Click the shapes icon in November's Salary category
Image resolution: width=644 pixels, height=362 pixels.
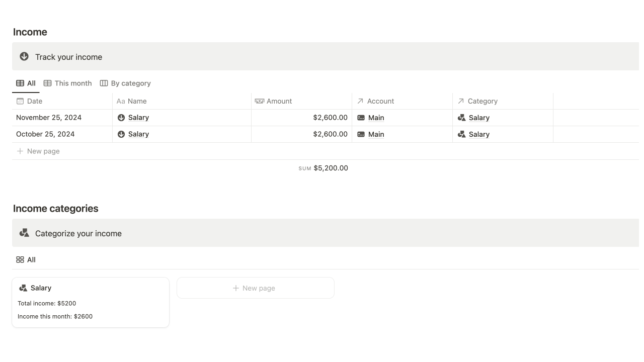(x=461, y=118)
